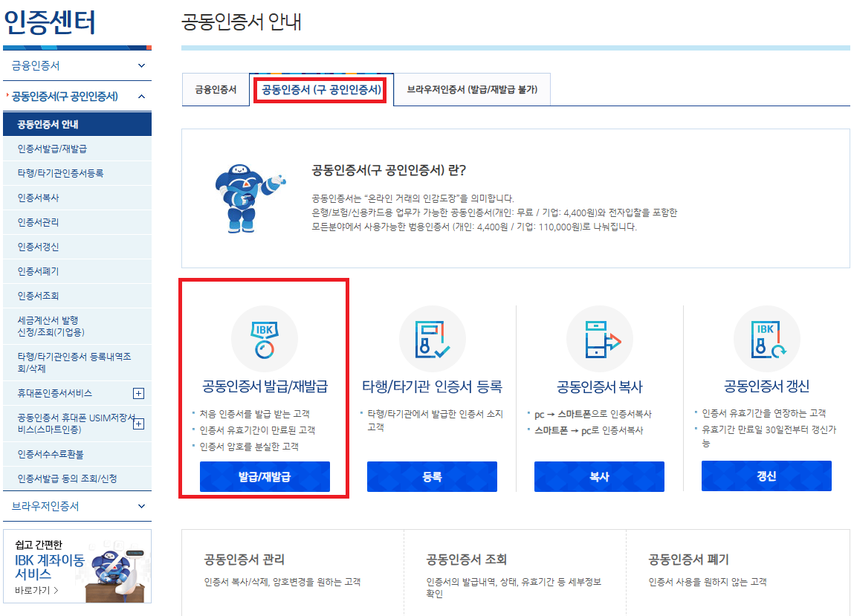Click the 갱신 blue button
The width and height of the screenshot is (854, 616).
766,476
